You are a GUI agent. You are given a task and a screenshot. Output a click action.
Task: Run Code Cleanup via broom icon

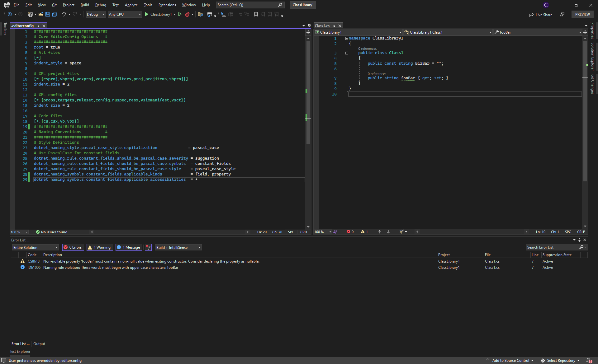point(402,231)
